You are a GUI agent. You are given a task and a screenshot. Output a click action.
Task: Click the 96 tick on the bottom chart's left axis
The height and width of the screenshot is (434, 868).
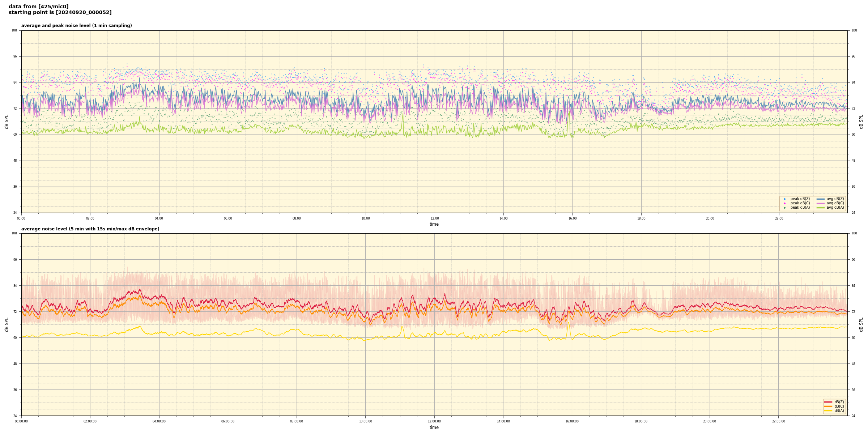(x=15, y=259)
